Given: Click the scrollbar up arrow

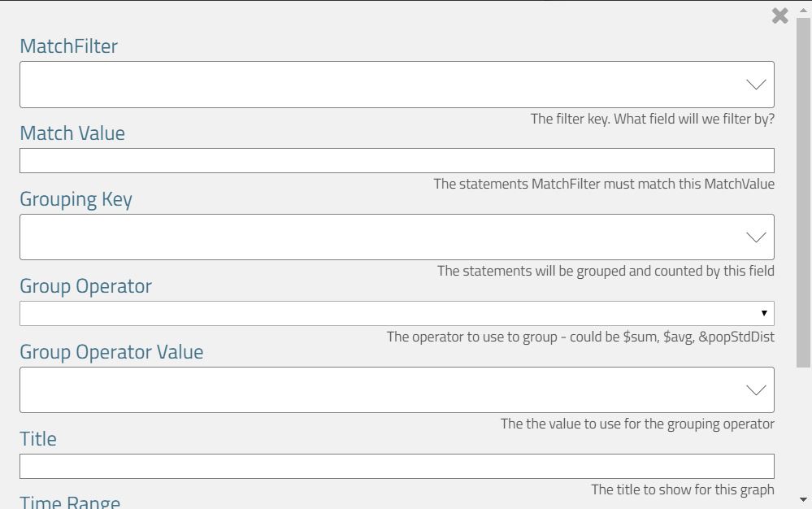Looking at the screenshot, I should click(x=804, y=10).
